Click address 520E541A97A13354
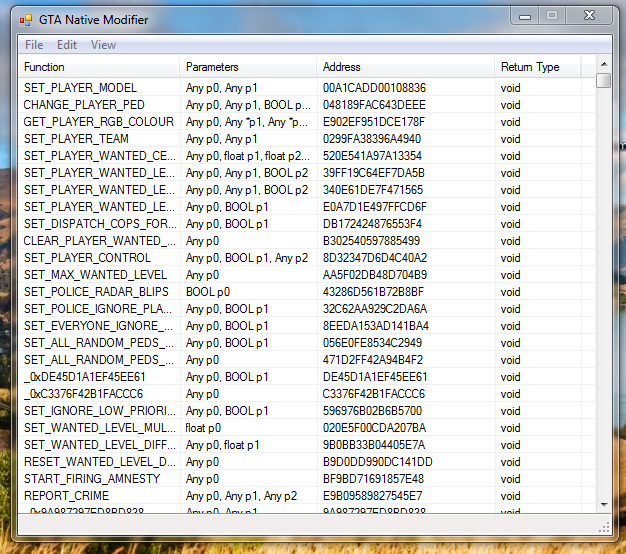The image size is (626, 554). [x=372, y=156]
